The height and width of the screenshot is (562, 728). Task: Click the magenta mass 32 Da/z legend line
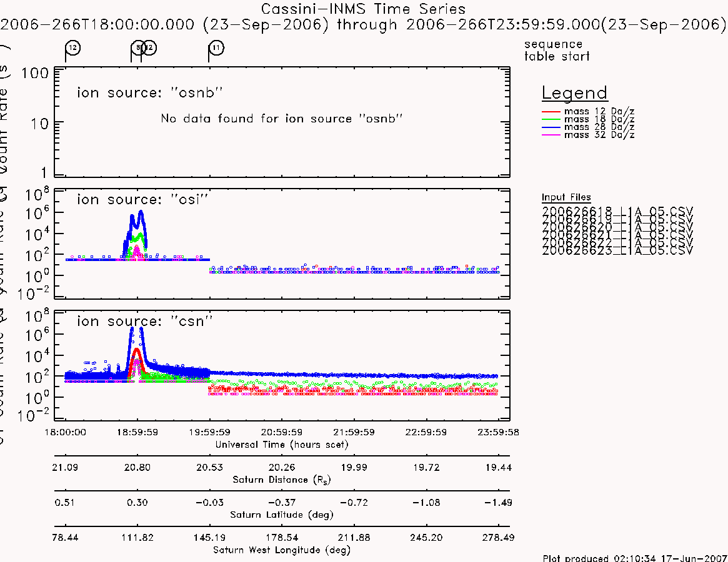(551, 135)
